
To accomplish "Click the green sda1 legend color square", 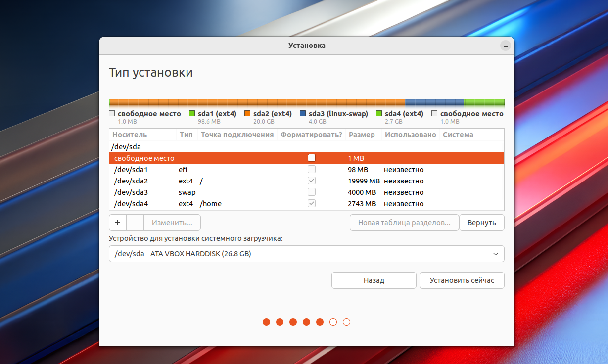I will [x=192, y=114].
